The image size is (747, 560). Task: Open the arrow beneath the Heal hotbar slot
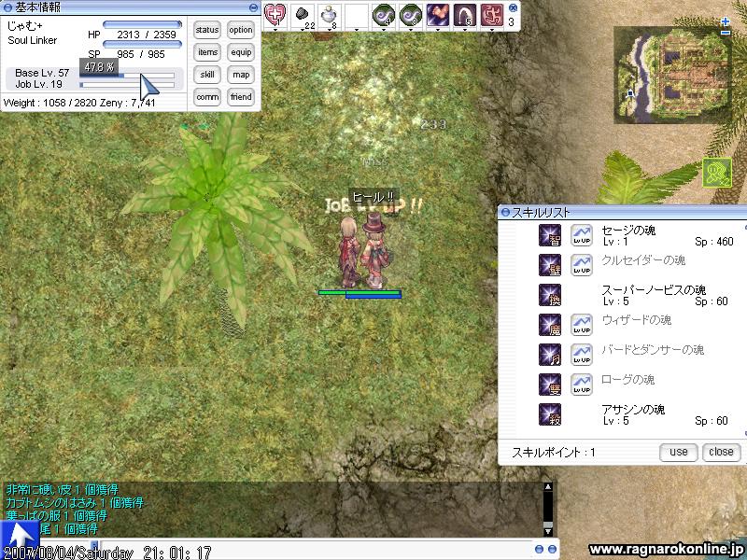275,30
